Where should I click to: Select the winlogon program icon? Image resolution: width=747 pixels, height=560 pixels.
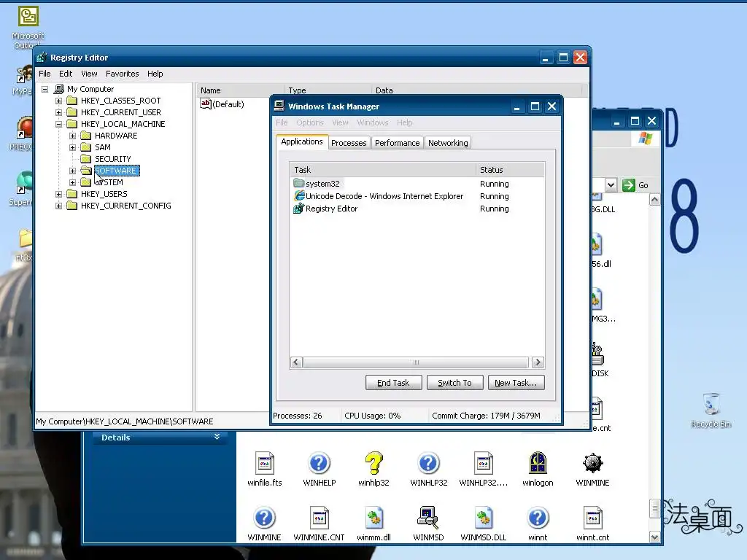(x=538, y=463)
